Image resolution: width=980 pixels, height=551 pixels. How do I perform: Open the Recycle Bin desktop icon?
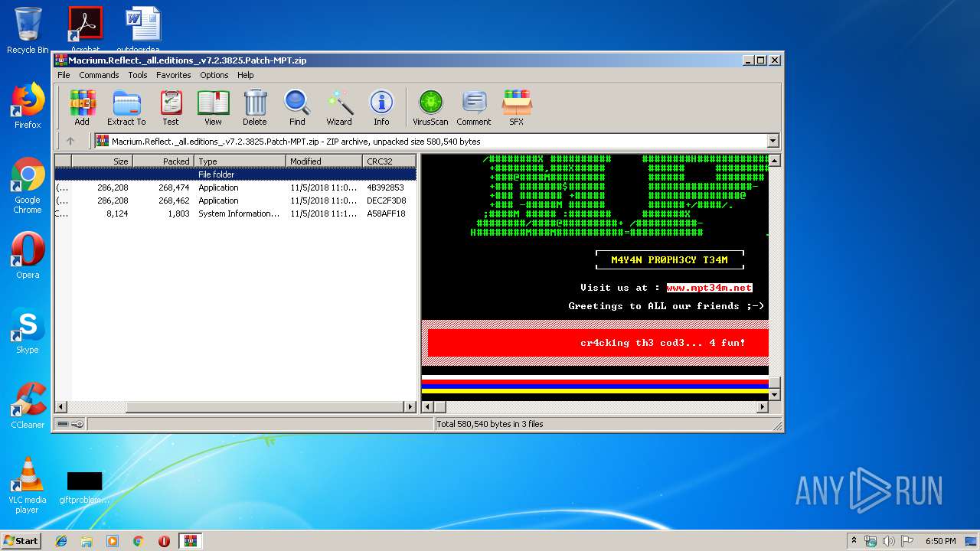28,31
